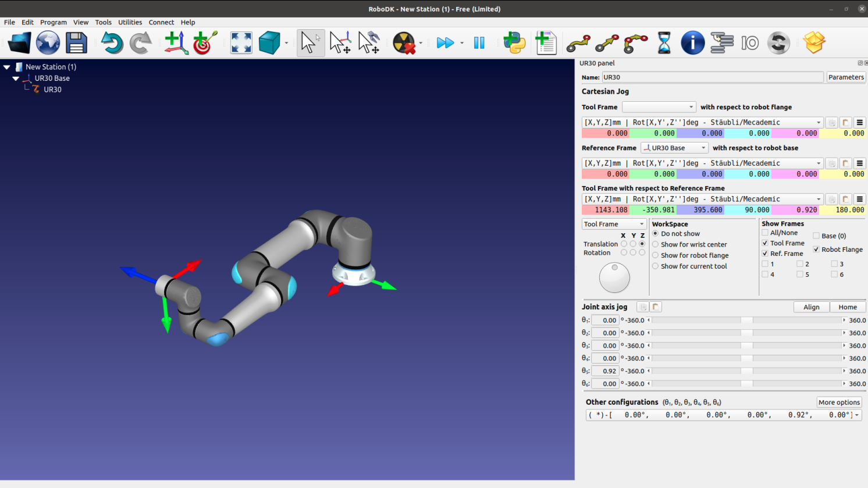Select Show for wrist center workspace
The image size is (868, 488).
[x=656, y=244]
